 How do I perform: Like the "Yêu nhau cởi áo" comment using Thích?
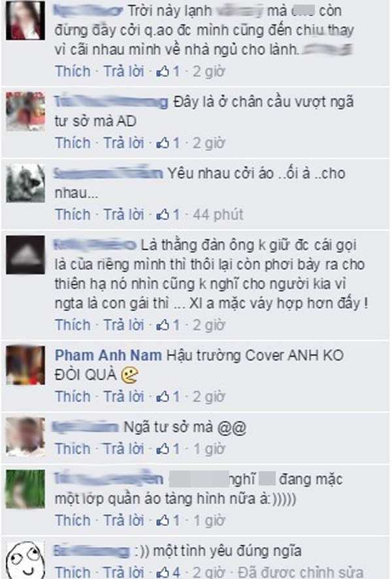73,214
